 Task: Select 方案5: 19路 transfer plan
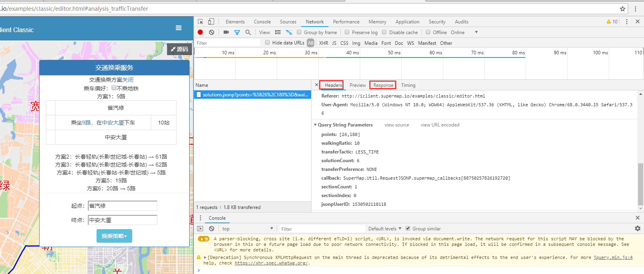tap(111, 180)
